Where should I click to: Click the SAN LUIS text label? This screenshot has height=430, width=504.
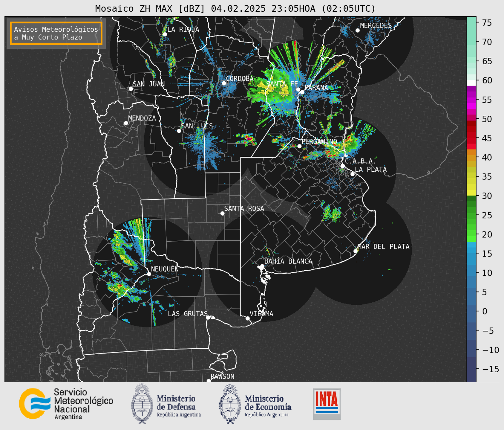(x=197, y=126)
